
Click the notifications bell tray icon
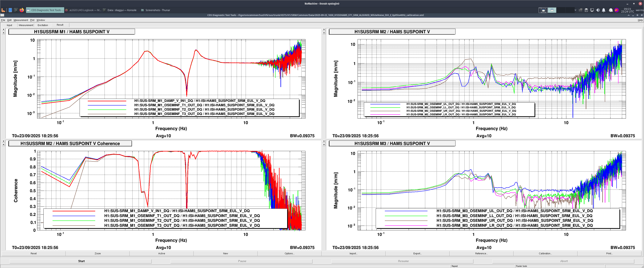[x=603, y=10]
